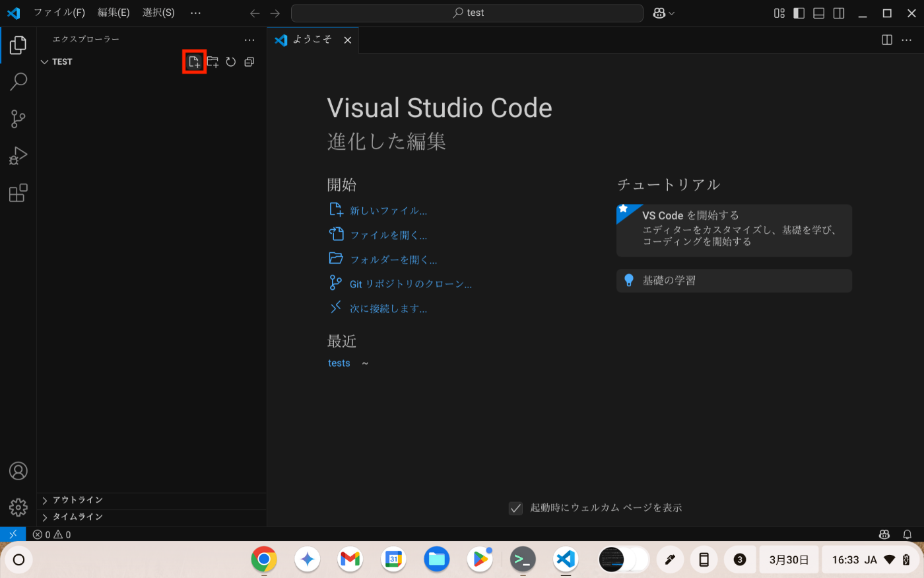Open the Files app from the shelf
This screenshot has height=578, width=924.
pyautogui.click(x=437, y=560)
